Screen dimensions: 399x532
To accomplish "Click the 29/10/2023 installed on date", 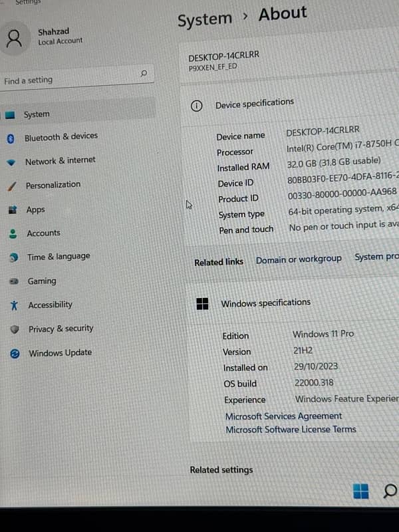I will tap(316, 366).
